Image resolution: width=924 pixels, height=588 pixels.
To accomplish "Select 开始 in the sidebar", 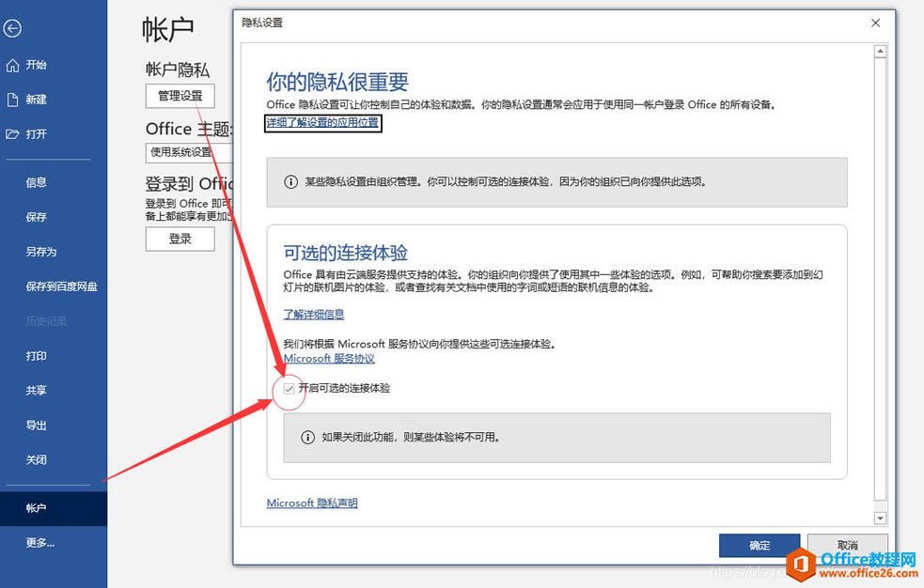I will (38, 65).
